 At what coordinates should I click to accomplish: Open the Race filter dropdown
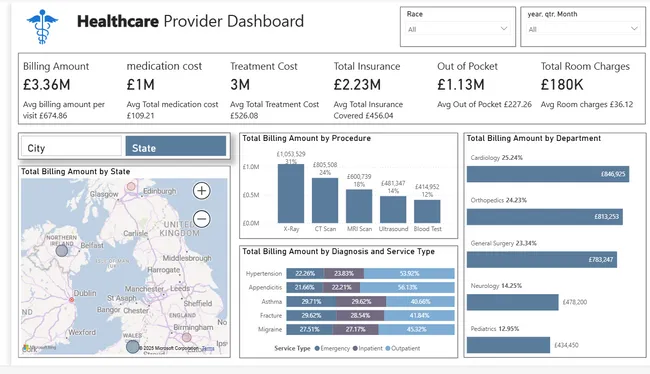point(458,29)
